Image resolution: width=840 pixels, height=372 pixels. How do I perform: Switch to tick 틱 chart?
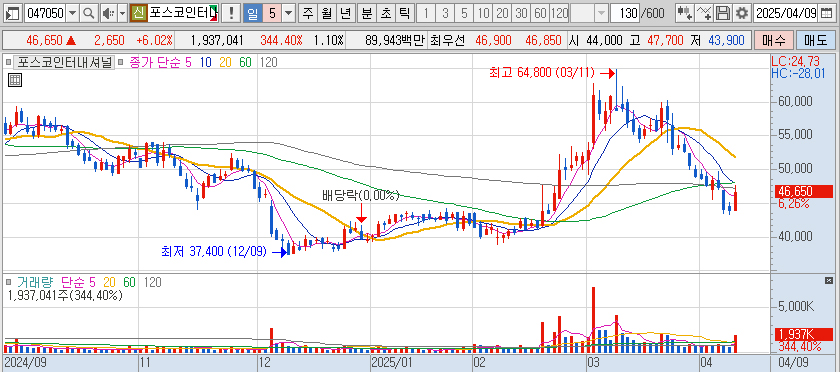click(x=404, y=13)
